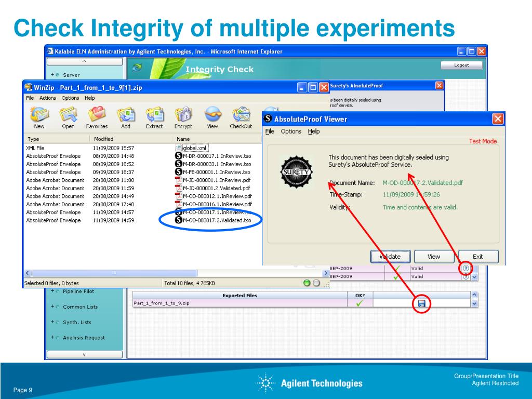Click sidebar collapse-up arrow bar above Server
This screenshot has height=399, width=532.
(85, 61)
